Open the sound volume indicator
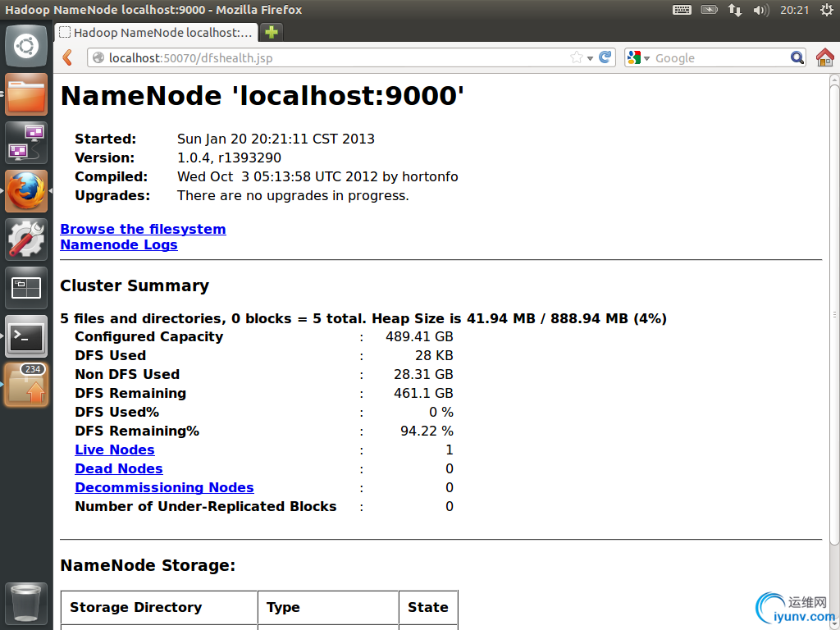Viewport: 840px width, 630px height. (760, 10)
